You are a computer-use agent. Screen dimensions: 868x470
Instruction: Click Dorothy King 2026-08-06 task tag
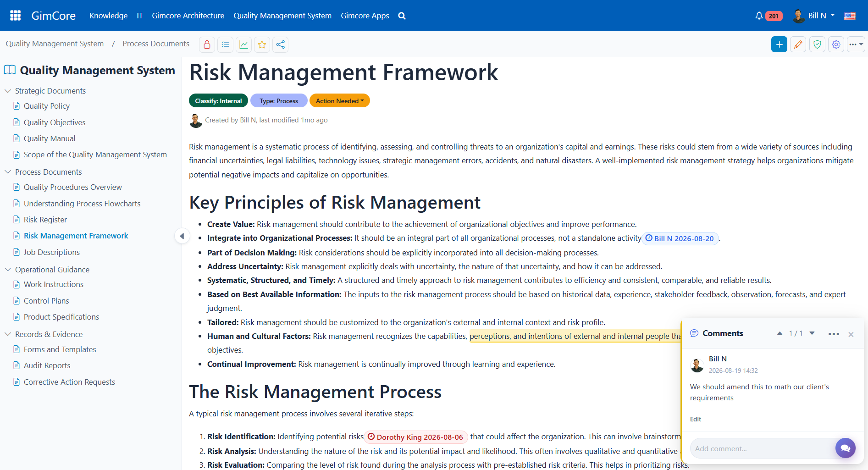click(x=416, y=437)
